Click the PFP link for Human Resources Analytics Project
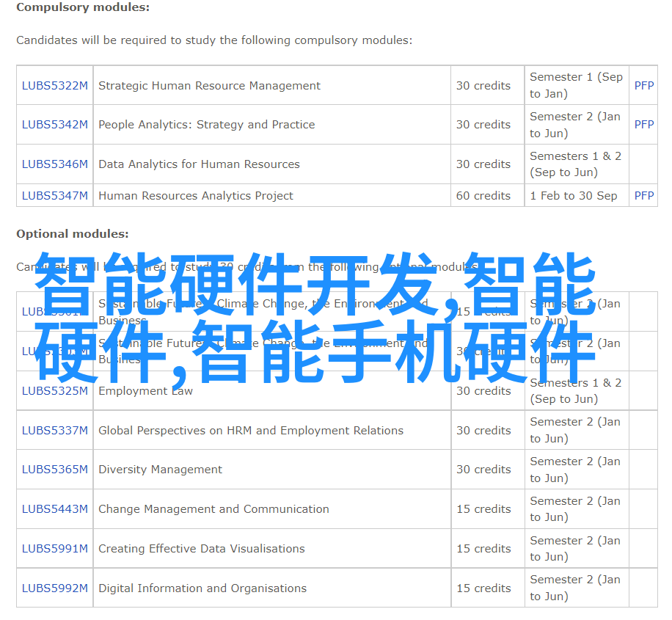 (643, 195)
